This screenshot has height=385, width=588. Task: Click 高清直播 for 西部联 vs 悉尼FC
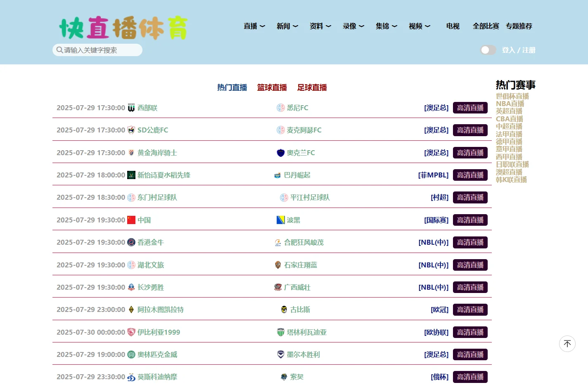pyautogui.click(x=470, y=108)
